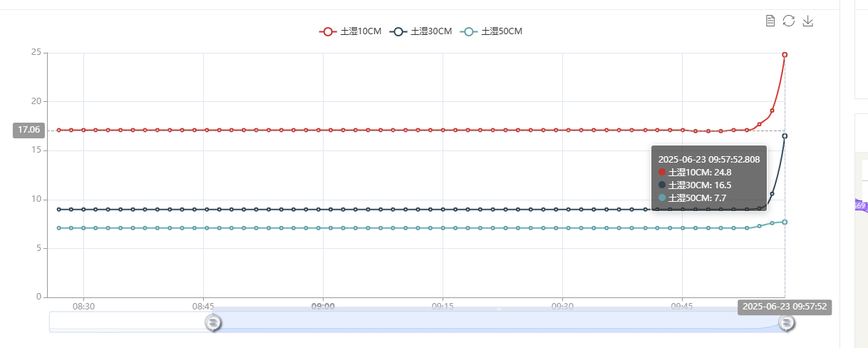Hide the 土湿30CM legend series

[x=422, y=31]
